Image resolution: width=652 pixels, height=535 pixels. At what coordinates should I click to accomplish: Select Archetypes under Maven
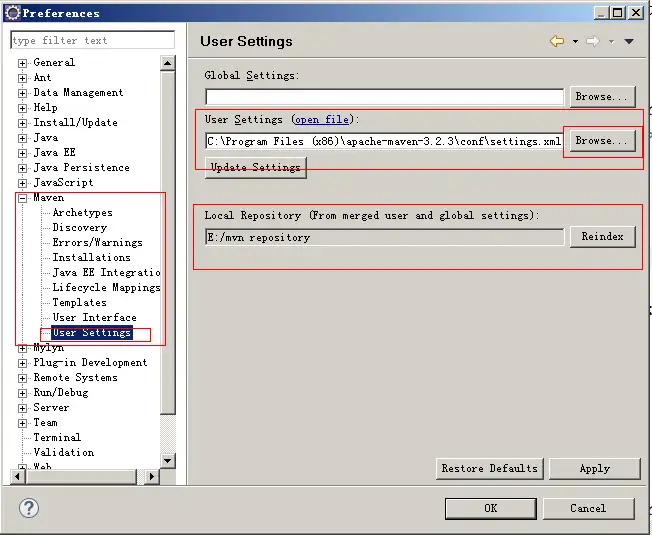82,212
